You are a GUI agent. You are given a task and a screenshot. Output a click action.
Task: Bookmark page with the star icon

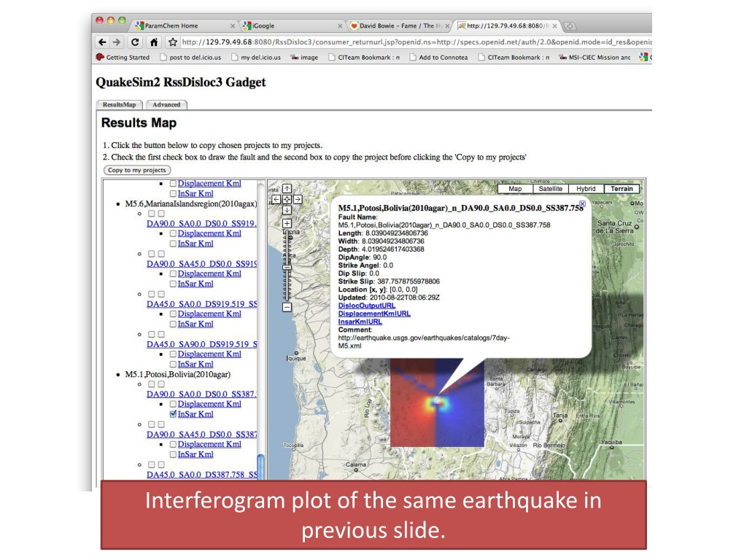coord(172,42)
